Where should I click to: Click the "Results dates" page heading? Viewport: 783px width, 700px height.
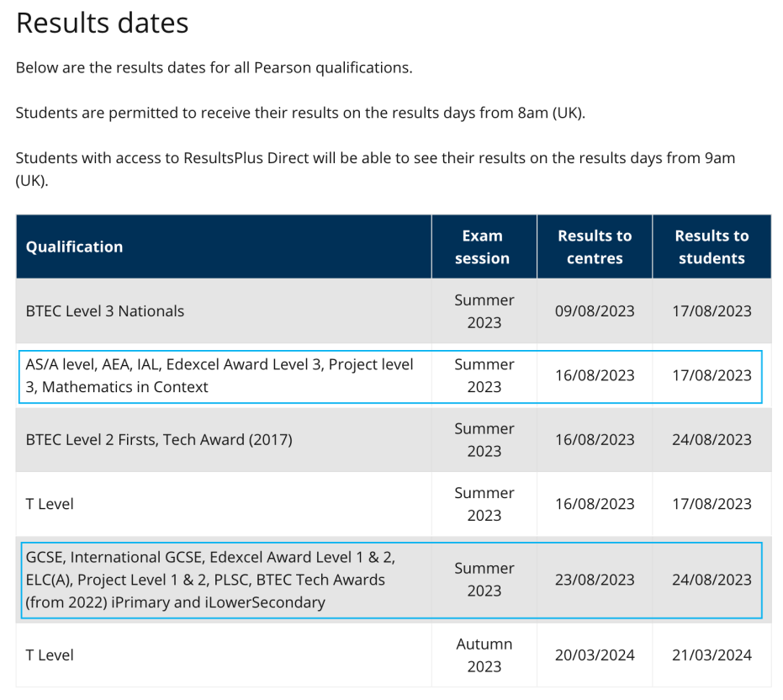102,23
